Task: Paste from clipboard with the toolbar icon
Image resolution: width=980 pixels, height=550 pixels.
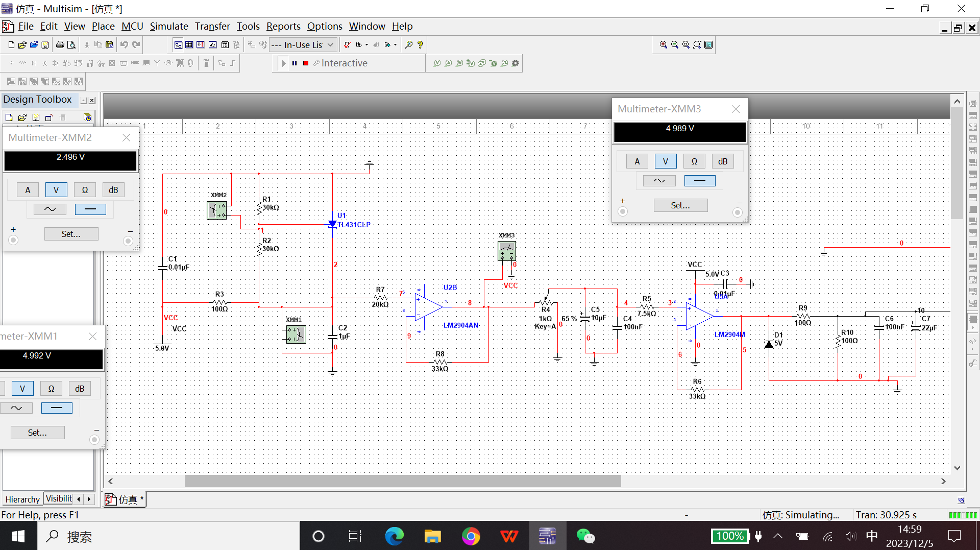Action: click(x=109, y=45)
